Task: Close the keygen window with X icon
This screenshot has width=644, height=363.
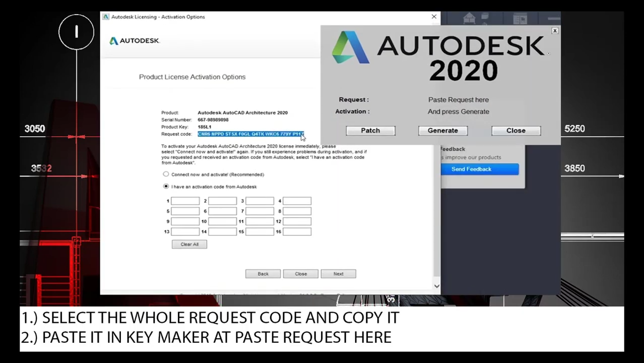Action: [x=555, y=31]
